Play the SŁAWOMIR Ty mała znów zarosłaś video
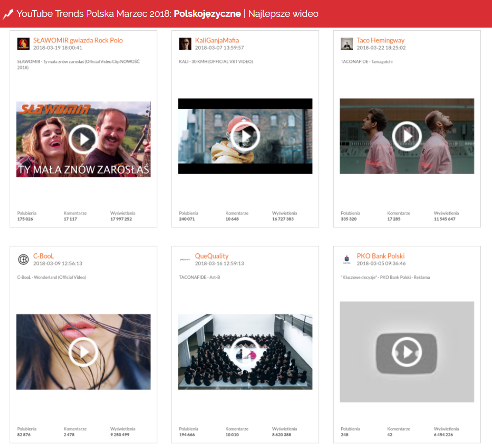Viewport: 492px width, 448px height. tap(83, 139)
